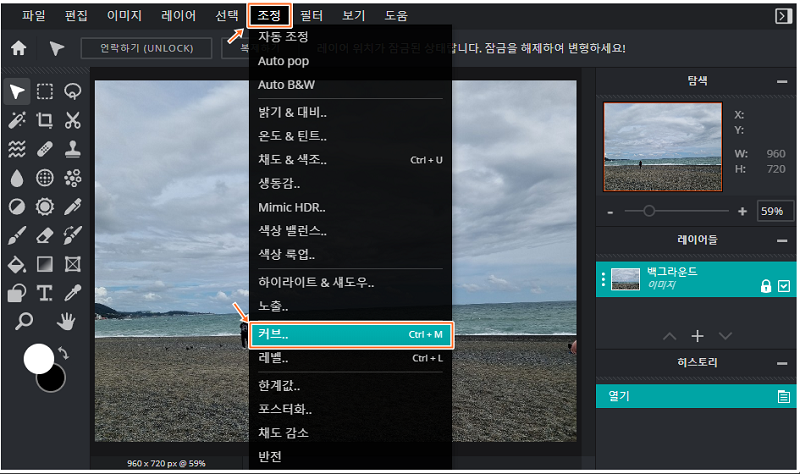
Task: Select the 열기 history entry
Action: click(696, 396)
